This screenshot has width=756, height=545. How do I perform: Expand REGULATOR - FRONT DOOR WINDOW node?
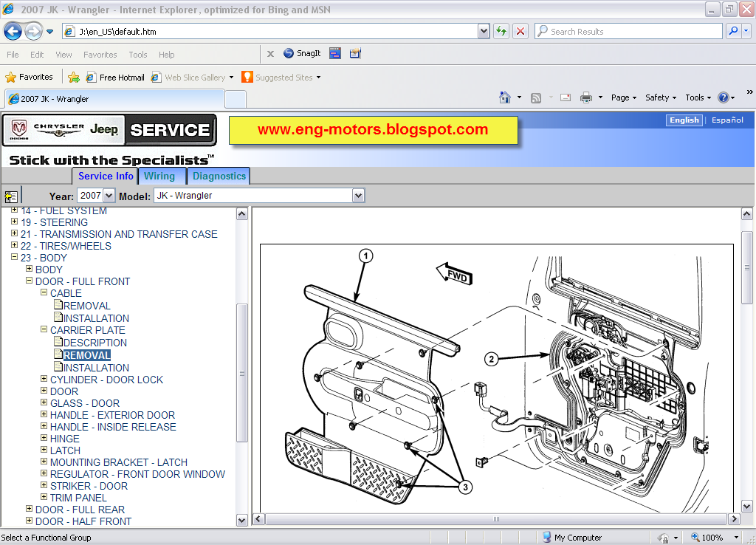tap(44, 473)
